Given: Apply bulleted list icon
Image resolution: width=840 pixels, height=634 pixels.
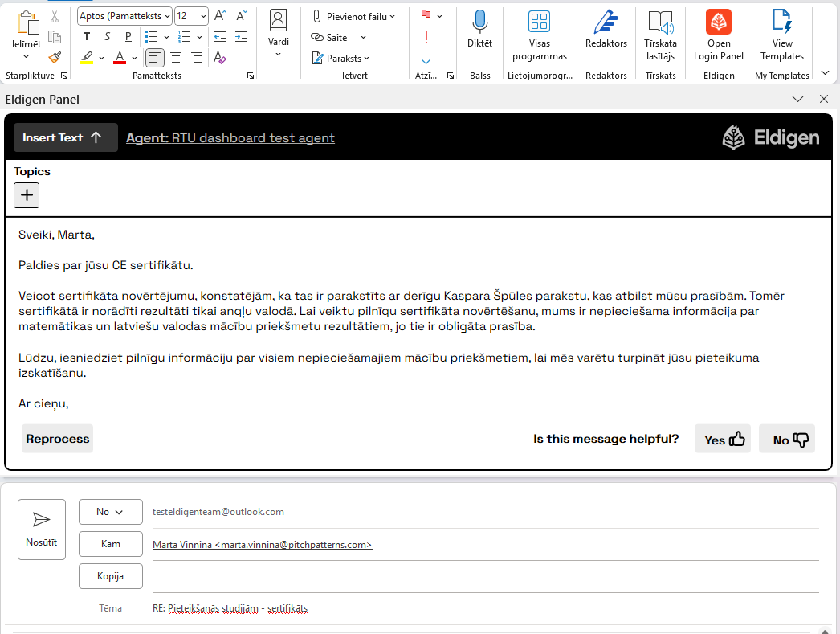Looking at the screenshot, I should [x=152, y=36].
